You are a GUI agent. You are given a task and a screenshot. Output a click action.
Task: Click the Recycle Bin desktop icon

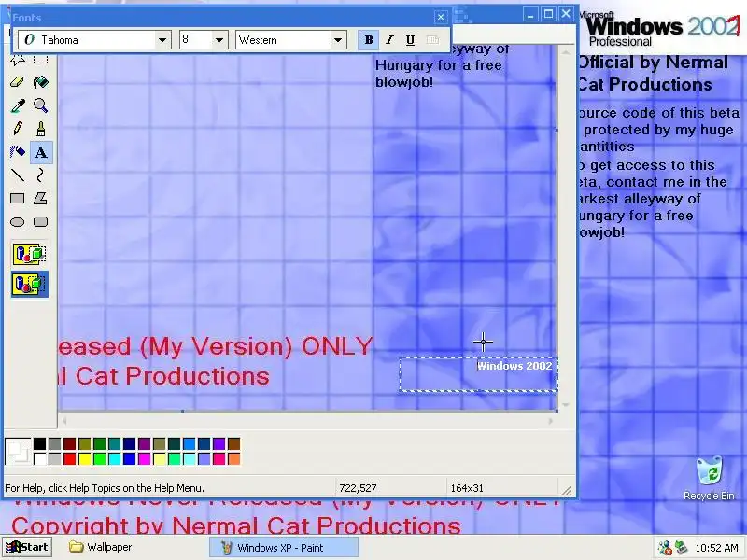709,478
